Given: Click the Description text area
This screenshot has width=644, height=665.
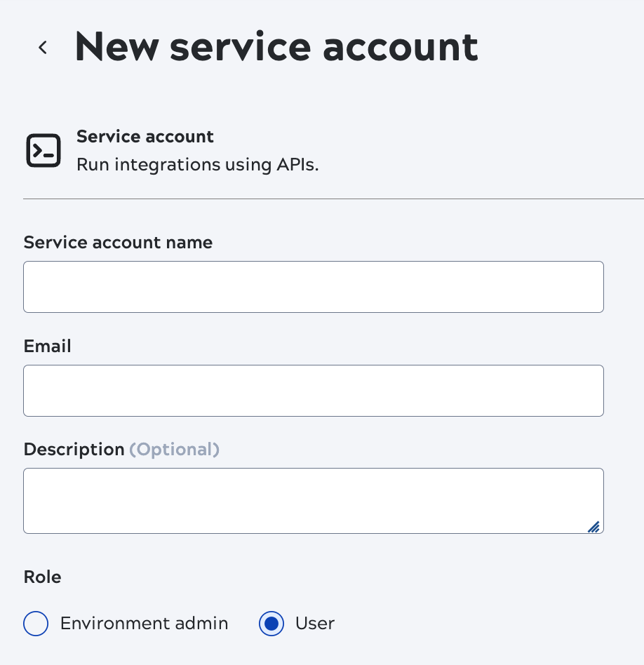Looking at the screenshot, I should (314, 500).
